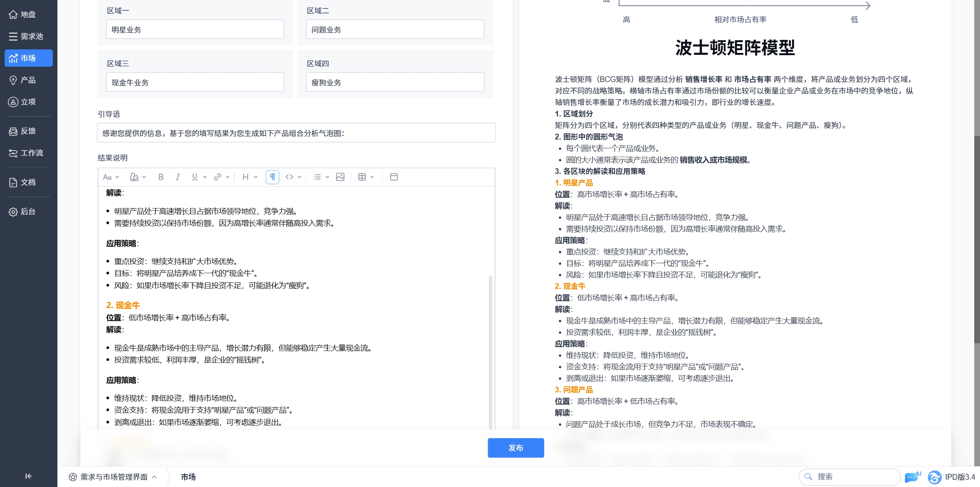Click the insert image icon
The width and height of the screenshot is (980, 487).
(x=340, y=177)
